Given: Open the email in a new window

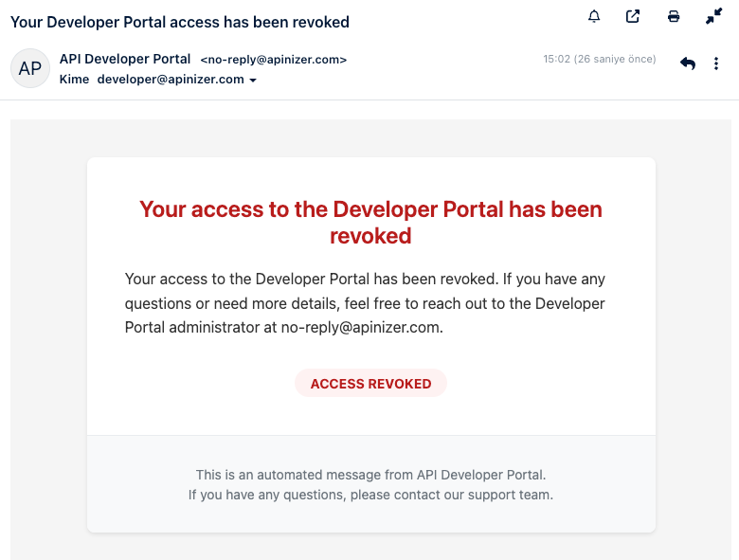Looking at the screenshot, I should point(633,16).
